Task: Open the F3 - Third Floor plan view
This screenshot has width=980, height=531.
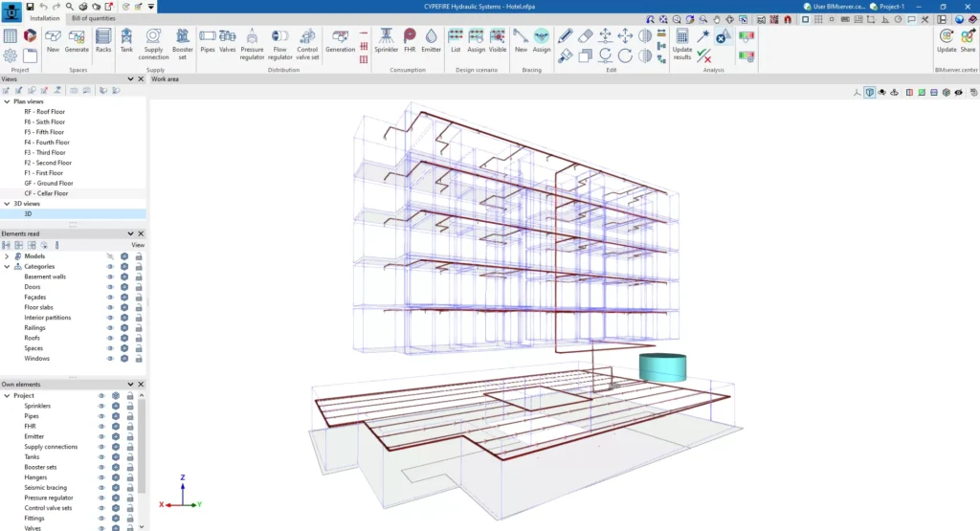Action: click(x=44, y=152)
